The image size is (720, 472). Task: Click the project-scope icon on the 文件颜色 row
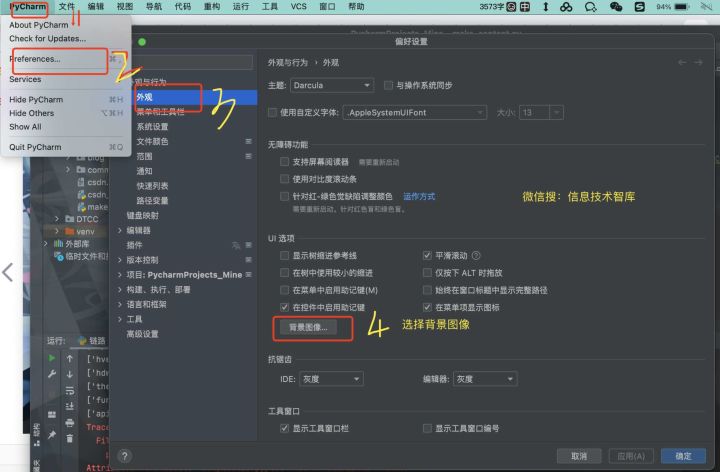pos(248,141)
